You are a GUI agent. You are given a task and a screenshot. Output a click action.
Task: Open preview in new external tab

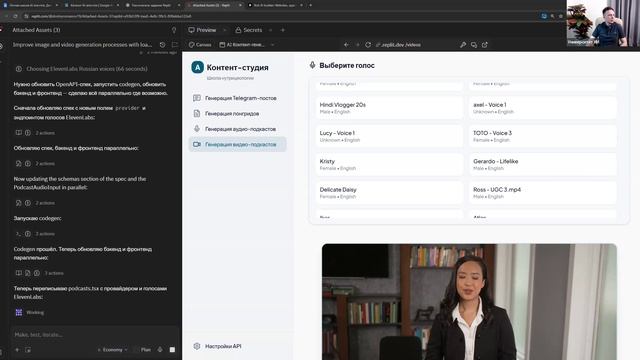(485, 44)
